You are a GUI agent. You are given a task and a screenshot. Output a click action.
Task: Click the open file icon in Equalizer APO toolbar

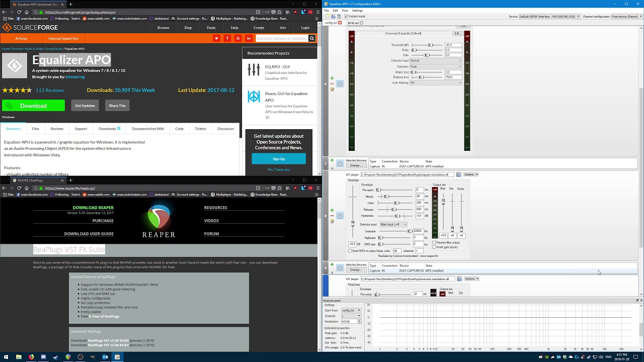point(333,16)
